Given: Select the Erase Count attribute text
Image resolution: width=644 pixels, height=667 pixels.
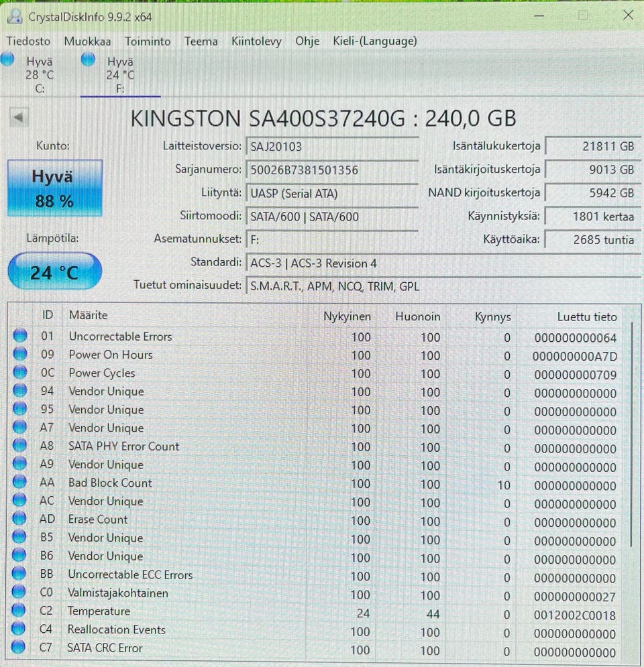Looking at the screenshot, I should tap(98, 520).
